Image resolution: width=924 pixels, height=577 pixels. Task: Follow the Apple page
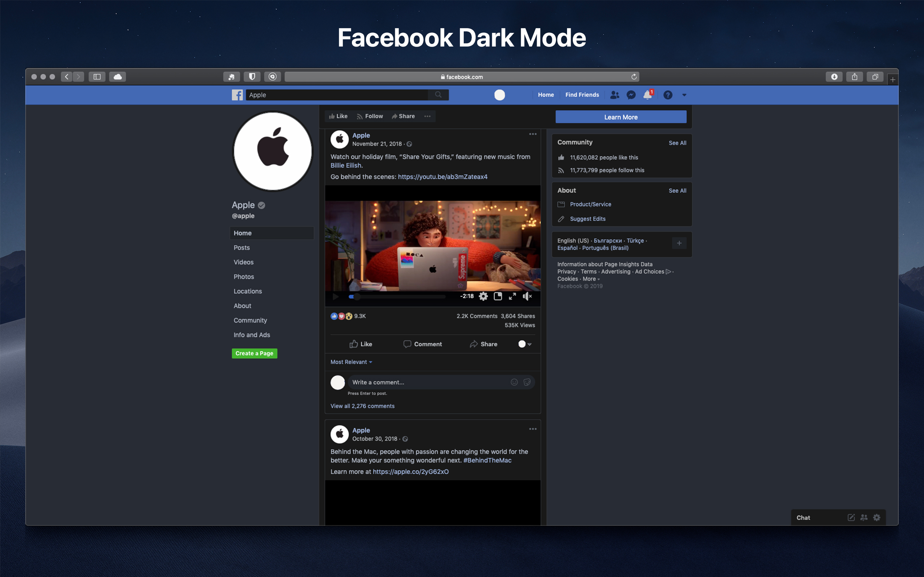pyautogui.click(x=369, y=116)
